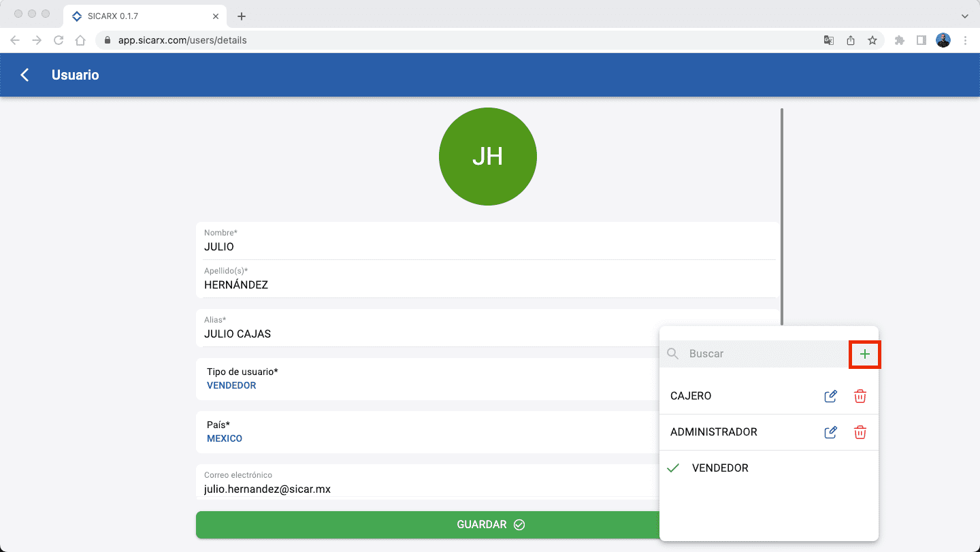
Task: Click the JH avatar circle
Action: click(x=488, y=157)
